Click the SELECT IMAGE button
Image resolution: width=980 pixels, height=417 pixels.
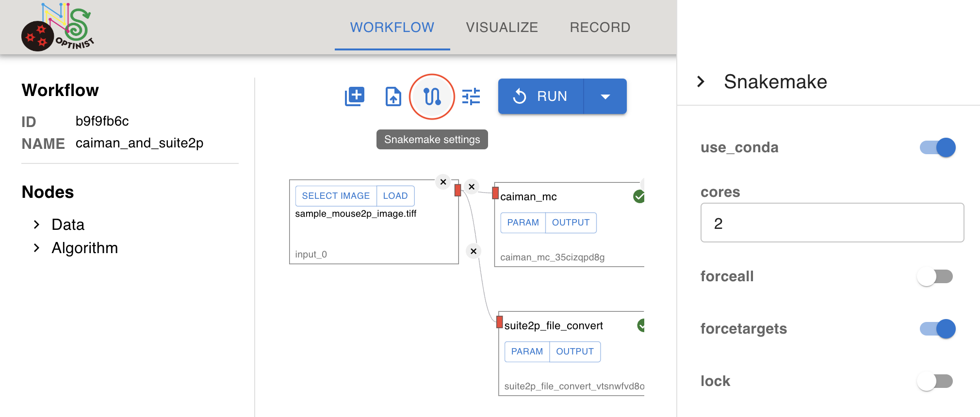[336, 196]
